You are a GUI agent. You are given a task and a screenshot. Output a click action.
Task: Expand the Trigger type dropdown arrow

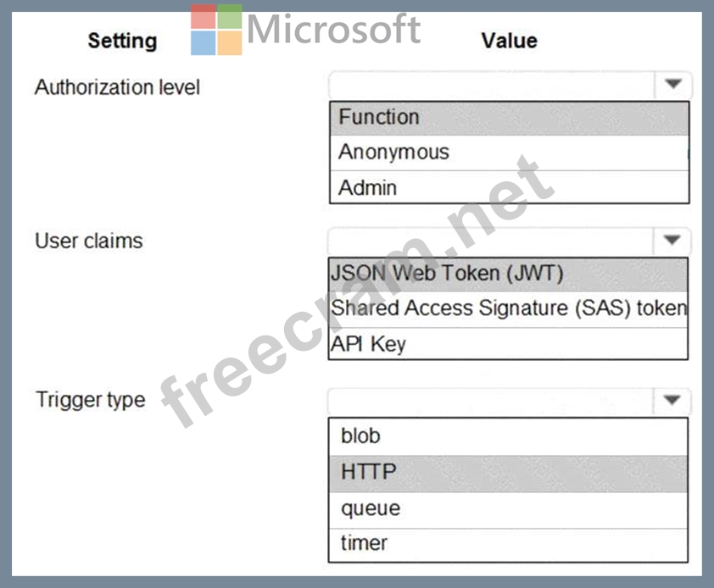pos(673,400)
